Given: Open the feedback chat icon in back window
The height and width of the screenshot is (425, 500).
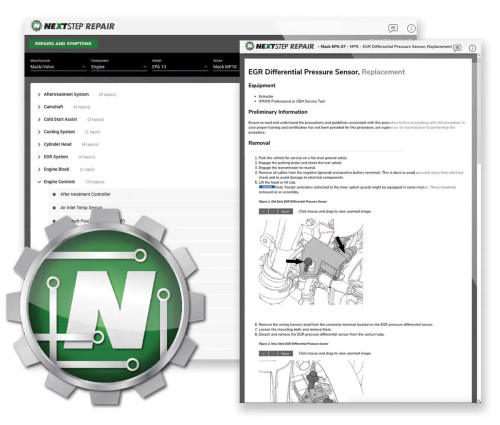Looking at the screenshot, I should click(393, 28).
